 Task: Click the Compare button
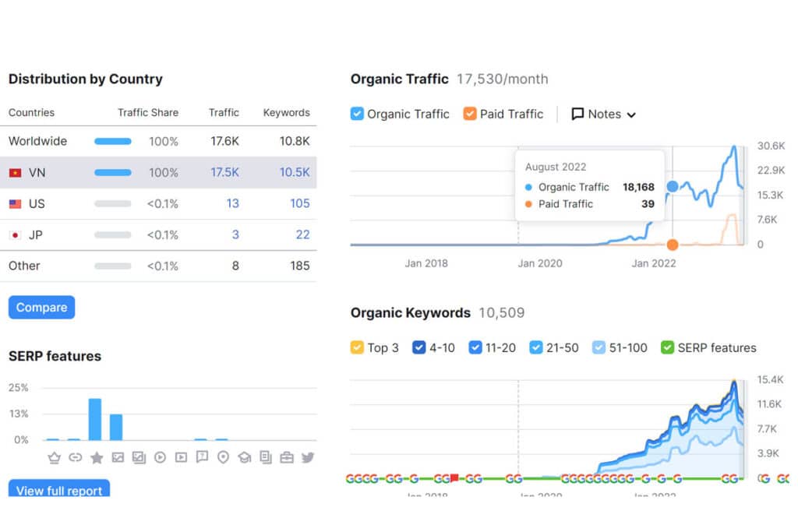(42, 307)
